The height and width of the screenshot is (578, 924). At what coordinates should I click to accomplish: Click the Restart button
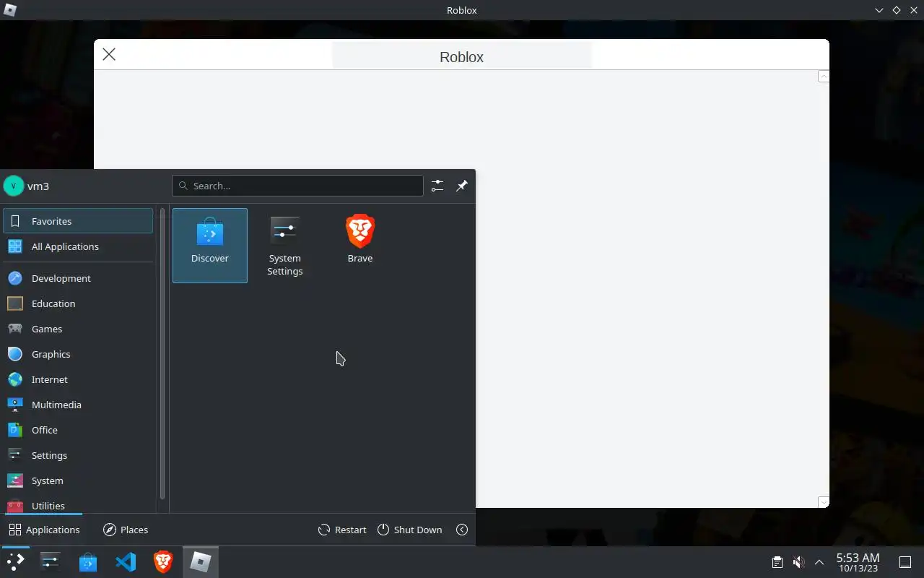[x=342, y=530]
